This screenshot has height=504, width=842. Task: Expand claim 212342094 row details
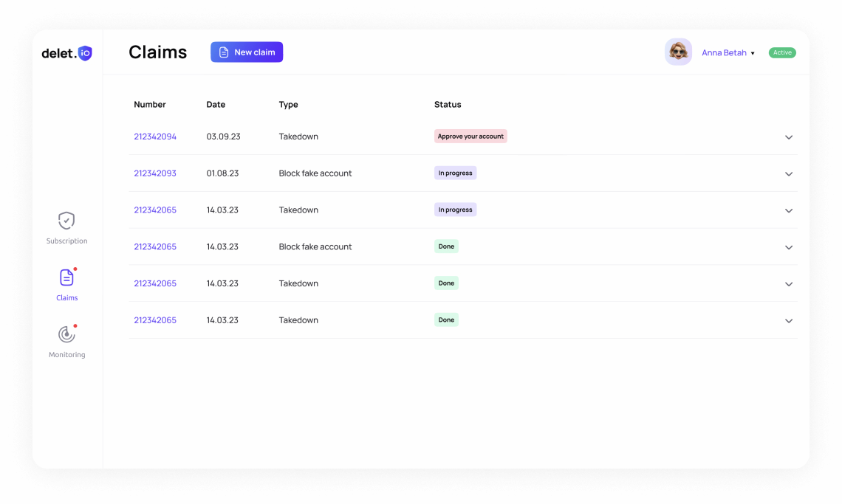[x=788, y=137]
